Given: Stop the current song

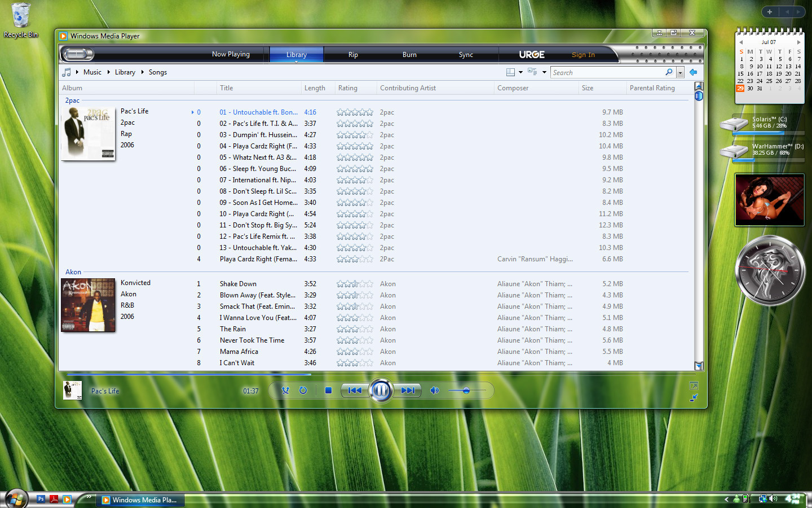Looking at the screenshot, I should pos(328,390).
